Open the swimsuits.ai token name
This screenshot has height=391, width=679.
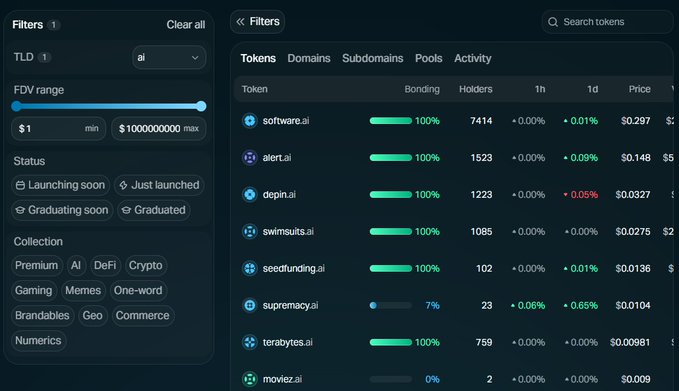pos(288,232)
